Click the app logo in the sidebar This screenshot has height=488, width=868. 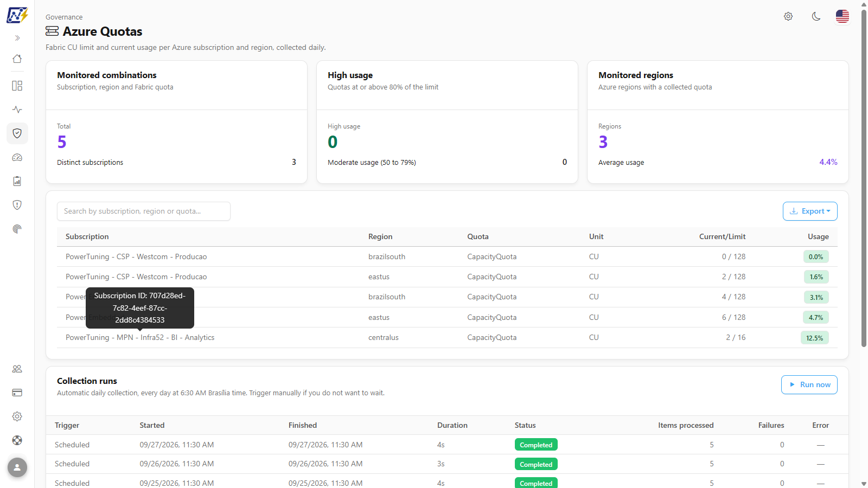(17, 15)
